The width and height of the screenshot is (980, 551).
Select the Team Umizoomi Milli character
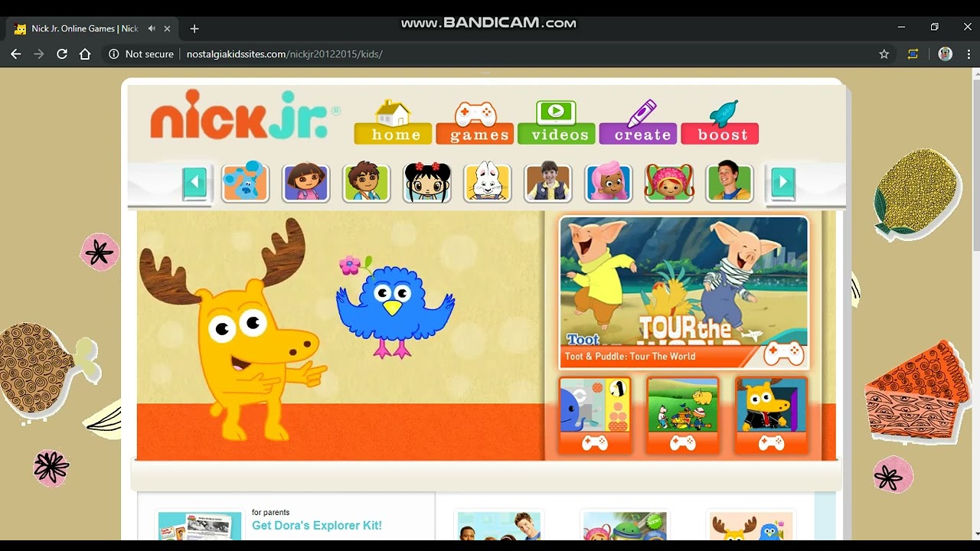click(669, 183)
